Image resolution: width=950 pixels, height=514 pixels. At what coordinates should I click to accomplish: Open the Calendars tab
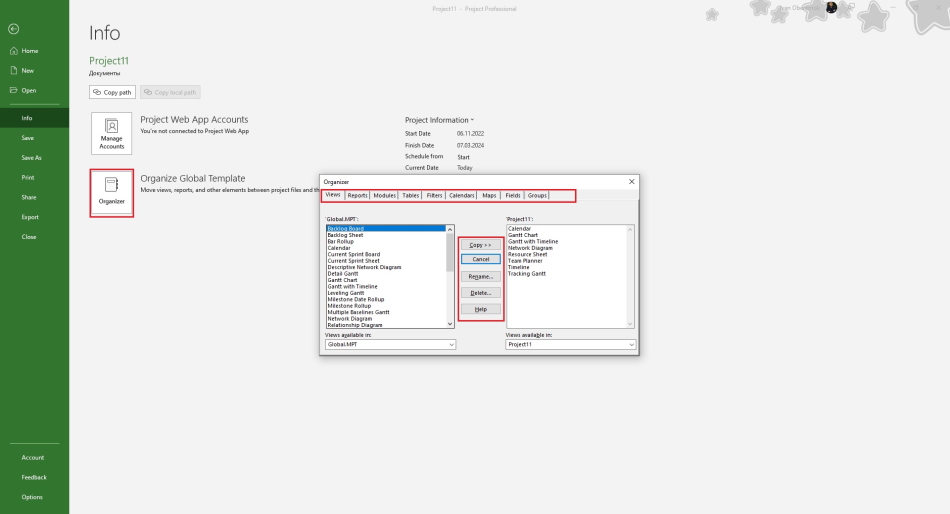[462, 195]
